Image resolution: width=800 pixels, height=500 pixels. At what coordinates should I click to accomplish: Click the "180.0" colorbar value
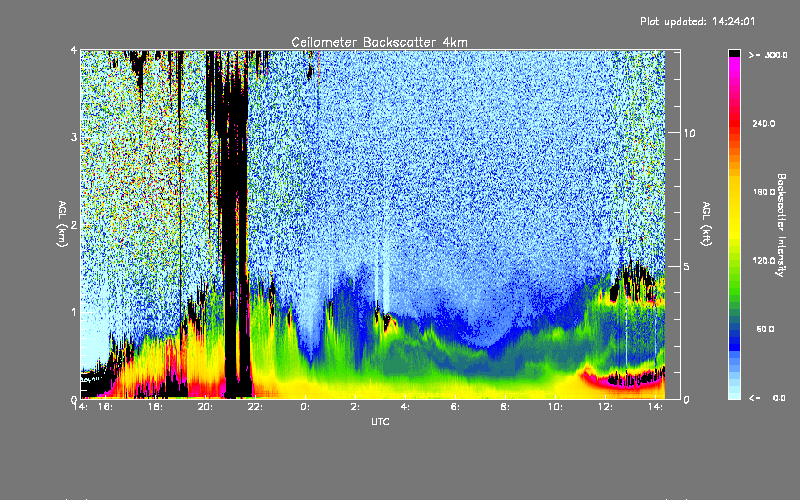763,192
